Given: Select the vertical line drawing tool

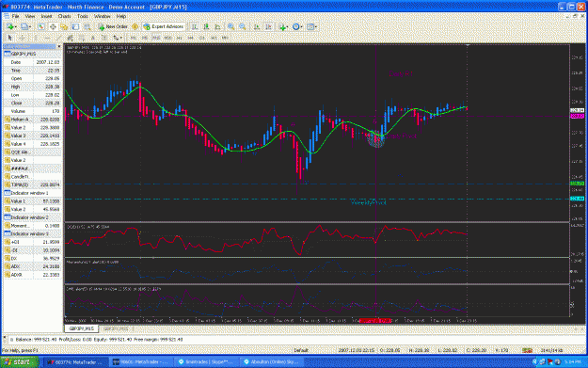Looking at the screenshot, I should tap(36, 38).
